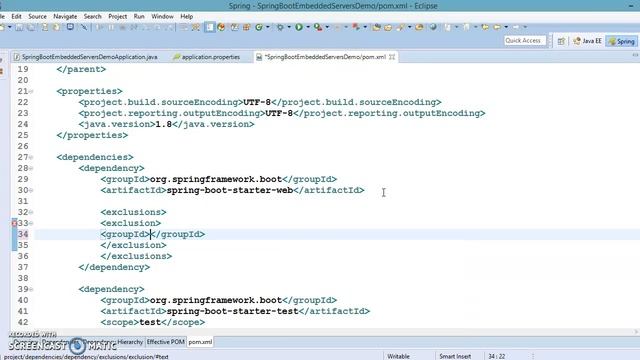This screenshot has width=640, height=360.
Task: Click the Smart Insert status bar entry
Action: click(455, 356)
